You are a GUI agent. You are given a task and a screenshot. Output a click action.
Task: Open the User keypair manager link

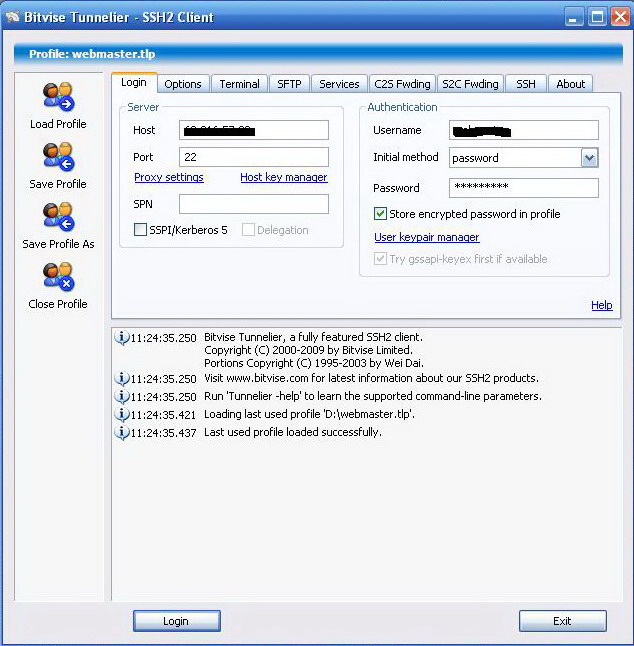pos(427,237)
